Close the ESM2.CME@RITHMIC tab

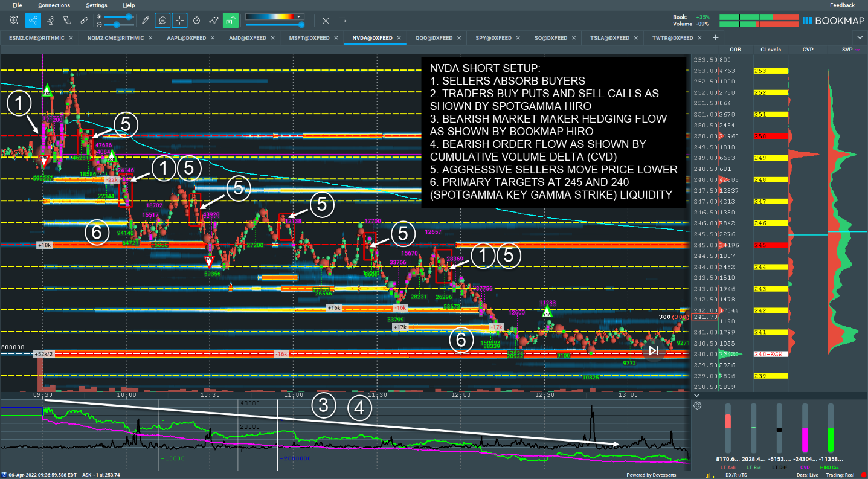(x=71, y=37)
